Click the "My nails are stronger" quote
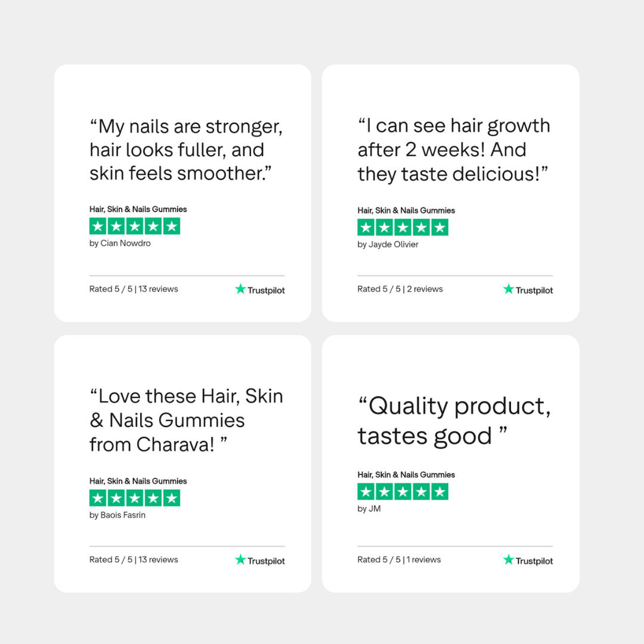The image size is (644, 644). 185,150
